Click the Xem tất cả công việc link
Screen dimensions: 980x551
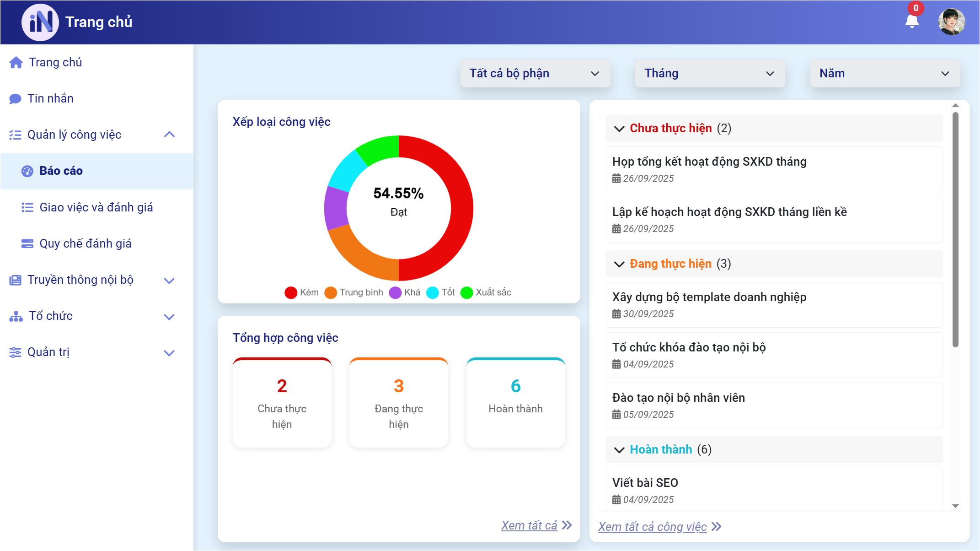(653, 527)
